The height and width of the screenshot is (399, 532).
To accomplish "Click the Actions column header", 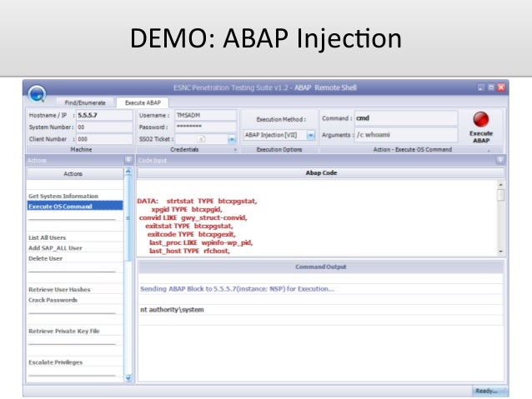I will pyautogui.click(x=75, y=173).
